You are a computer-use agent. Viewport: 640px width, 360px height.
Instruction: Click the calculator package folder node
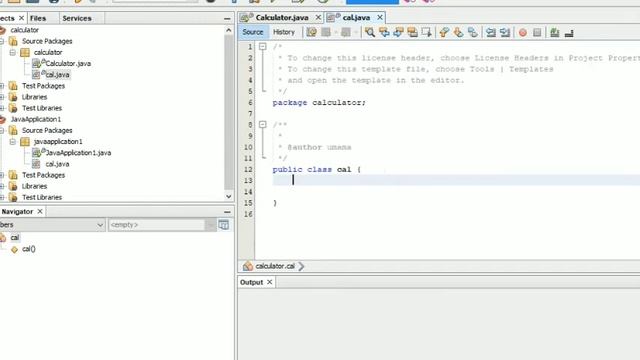(x=48, y=52)
